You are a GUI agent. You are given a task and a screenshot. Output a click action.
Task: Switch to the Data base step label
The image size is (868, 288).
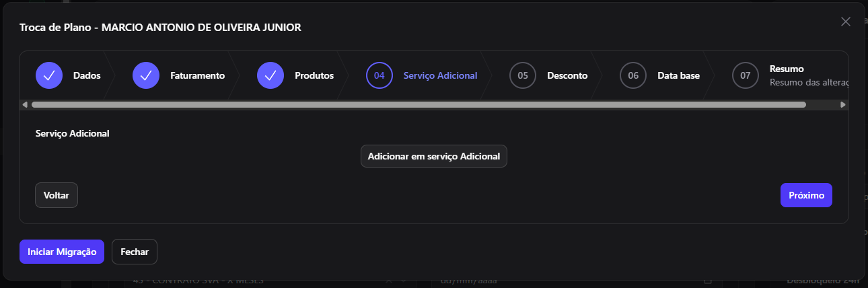[678, 75]
